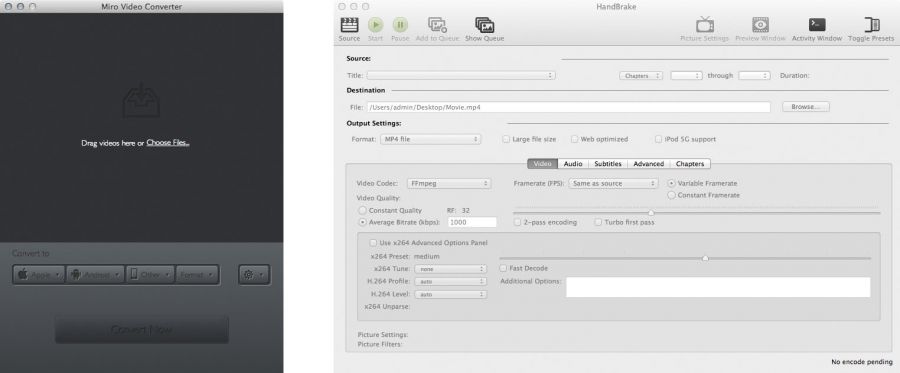Select the Constant Framerate radio button
The image size is (900, 373).
(672, 195)
